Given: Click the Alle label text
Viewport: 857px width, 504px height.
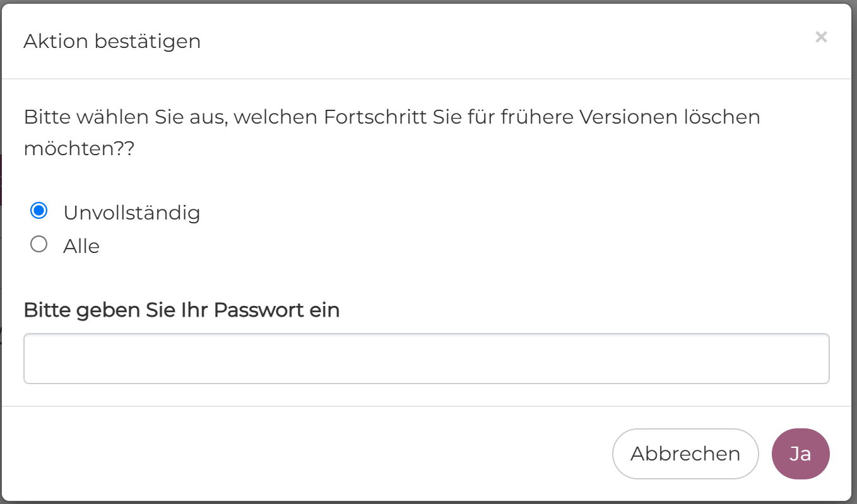Looking at the screenshot, I should pos(81,246).
